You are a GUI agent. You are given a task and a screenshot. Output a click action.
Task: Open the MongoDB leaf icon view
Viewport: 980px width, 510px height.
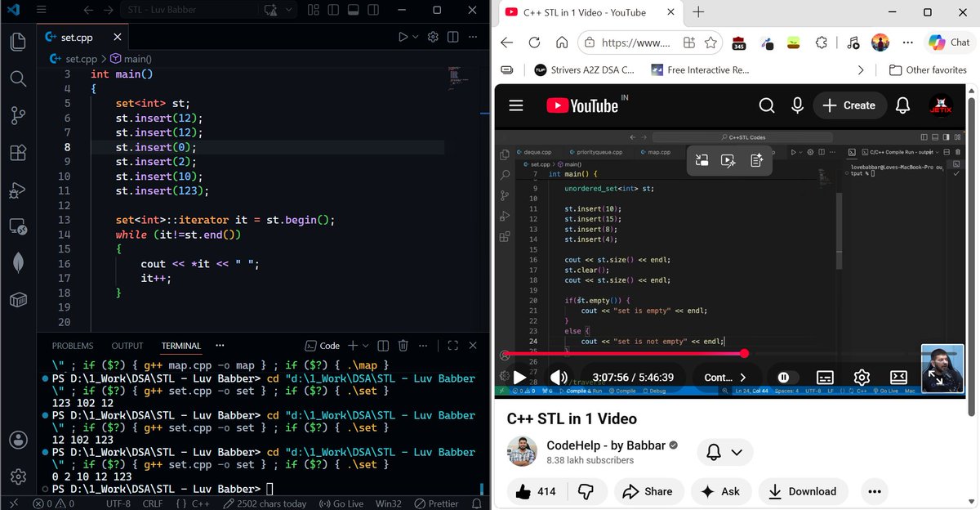18,263
